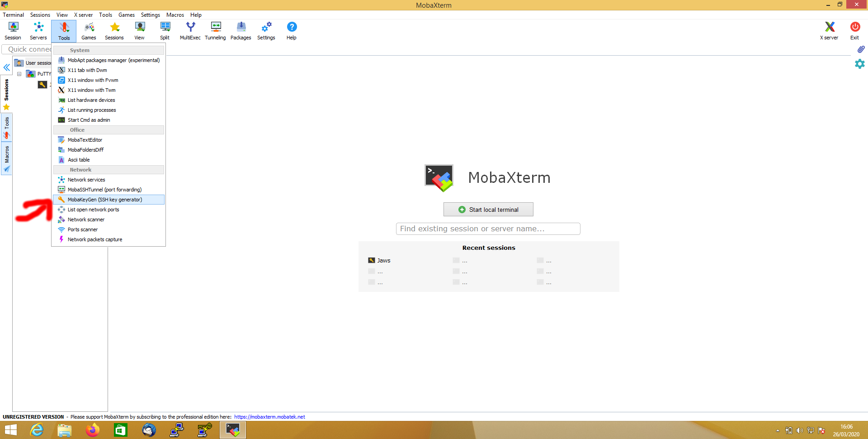
Task: Open the Sessions star toolbar icon
Action: click(114, 31)
